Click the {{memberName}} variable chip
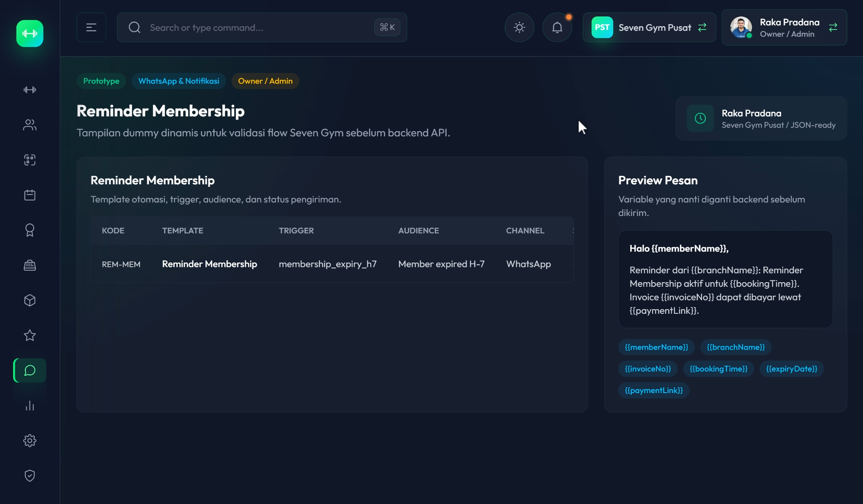Viewport: 863px width, 504px height. [656, 347]
